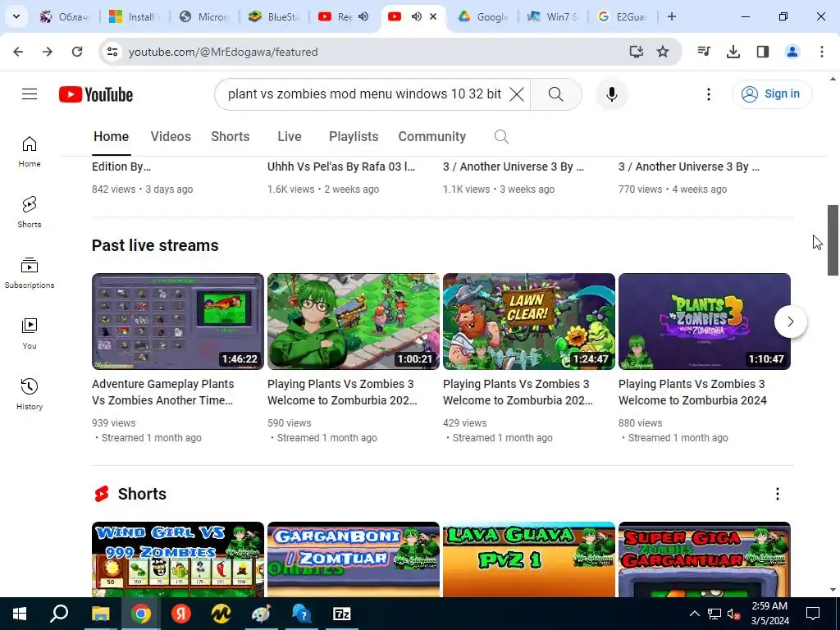
Task: Go forward in browser
Action: 48,52
